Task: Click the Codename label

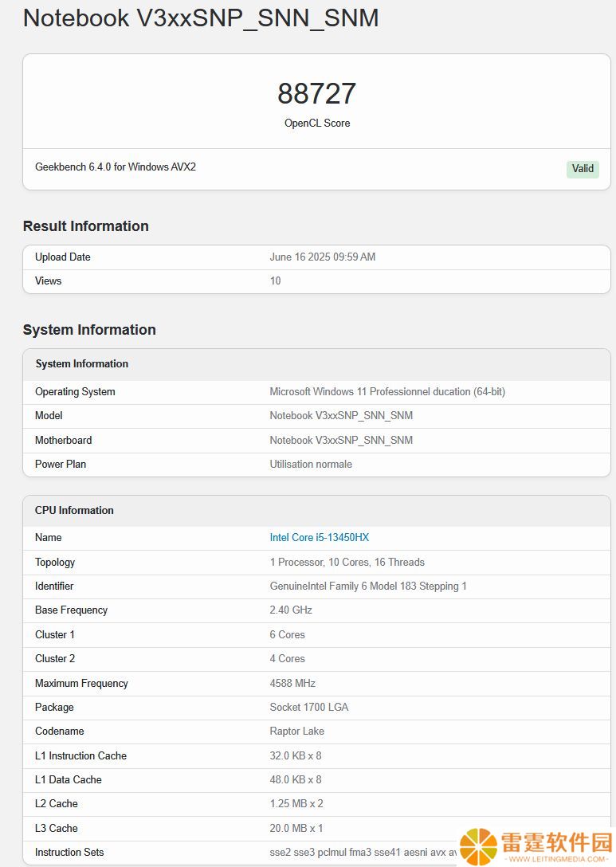Action: click(60, 732)
